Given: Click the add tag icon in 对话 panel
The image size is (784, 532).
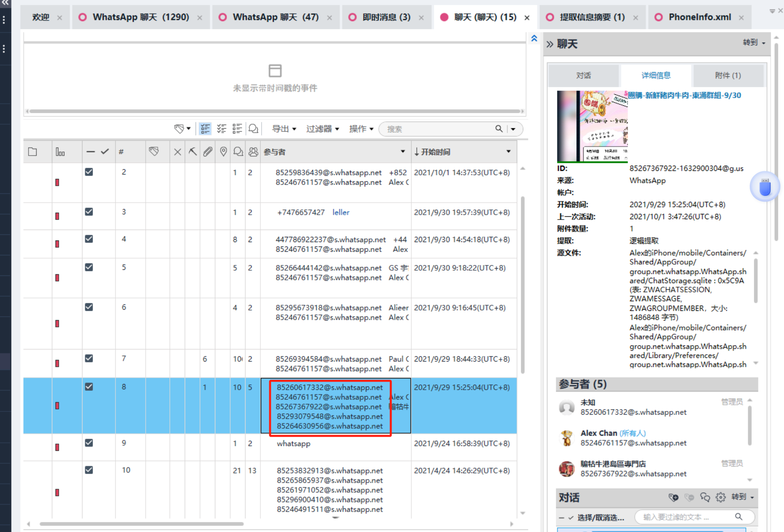Looking at the screenshot, I should pos(673,497).
